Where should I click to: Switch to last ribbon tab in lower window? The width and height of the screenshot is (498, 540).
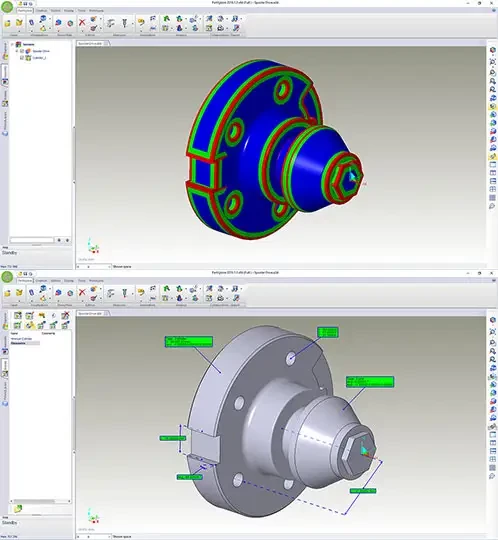tap(96, 281)
